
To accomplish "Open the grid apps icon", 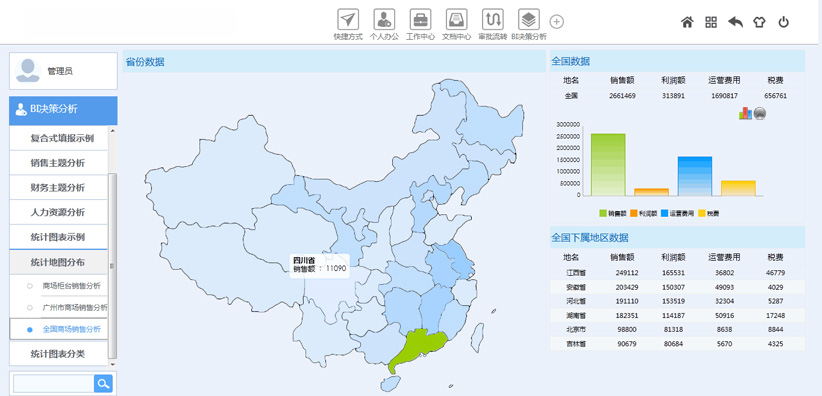I will [711, 22].
